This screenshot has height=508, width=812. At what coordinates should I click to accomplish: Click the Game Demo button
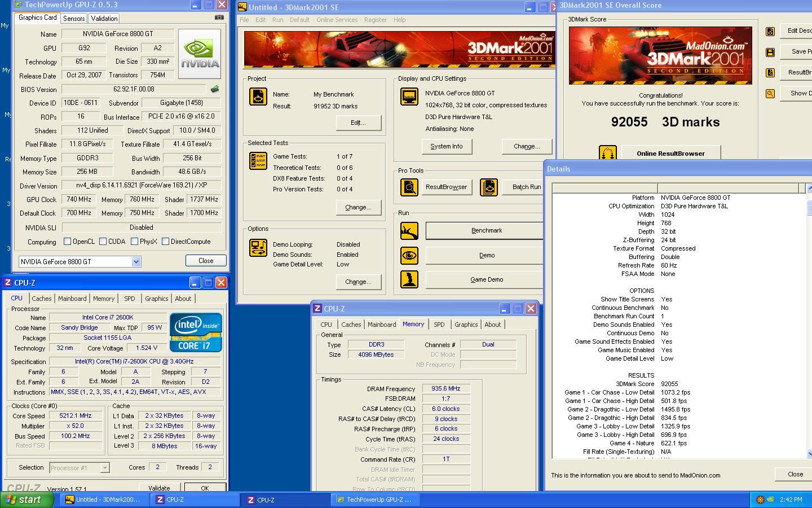(486, 279)
